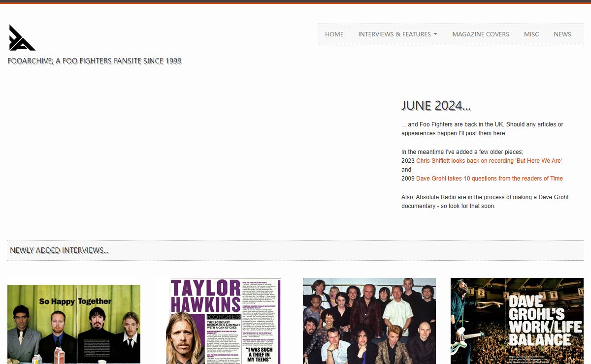Click the Newly Added Interviews heading
Image resolution: width=591 pixels, height=364 pixels.
[59, 250]
